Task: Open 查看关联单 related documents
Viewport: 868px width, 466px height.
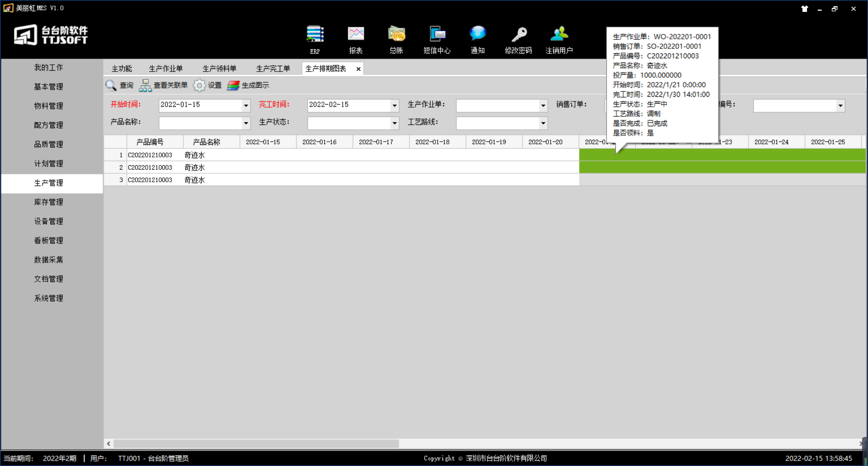Action: [164, 85]
